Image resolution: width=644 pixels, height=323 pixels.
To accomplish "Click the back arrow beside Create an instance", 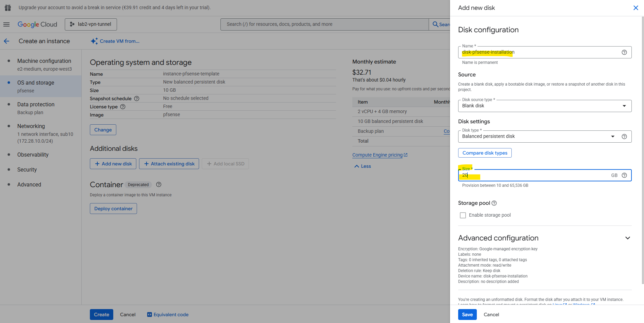I will (x=6, y=41).
